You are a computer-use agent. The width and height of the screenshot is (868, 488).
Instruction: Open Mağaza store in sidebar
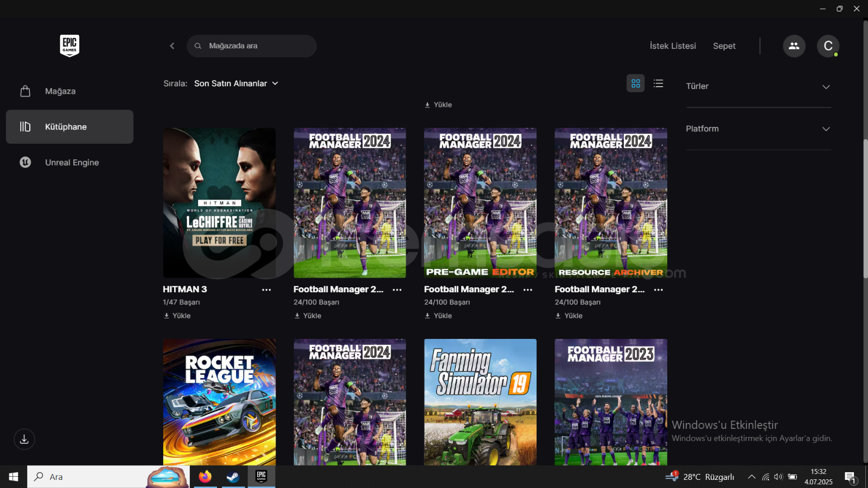click(x=69, y=91)
